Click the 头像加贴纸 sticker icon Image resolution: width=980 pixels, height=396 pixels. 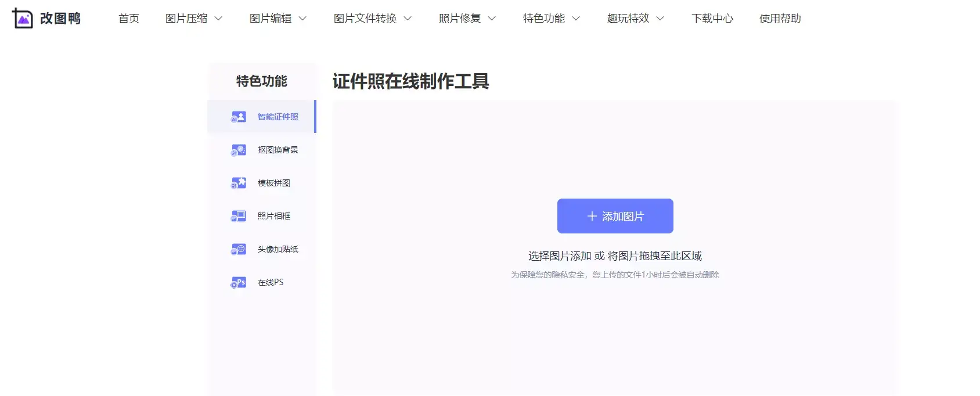click(238, 249)
